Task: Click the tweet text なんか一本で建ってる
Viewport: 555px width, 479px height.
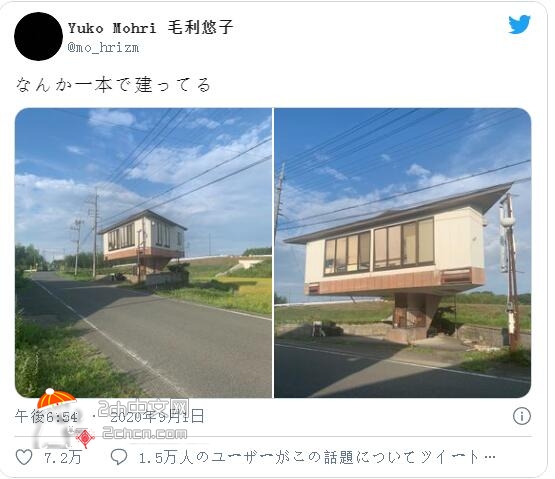Action: pos(114,85)
